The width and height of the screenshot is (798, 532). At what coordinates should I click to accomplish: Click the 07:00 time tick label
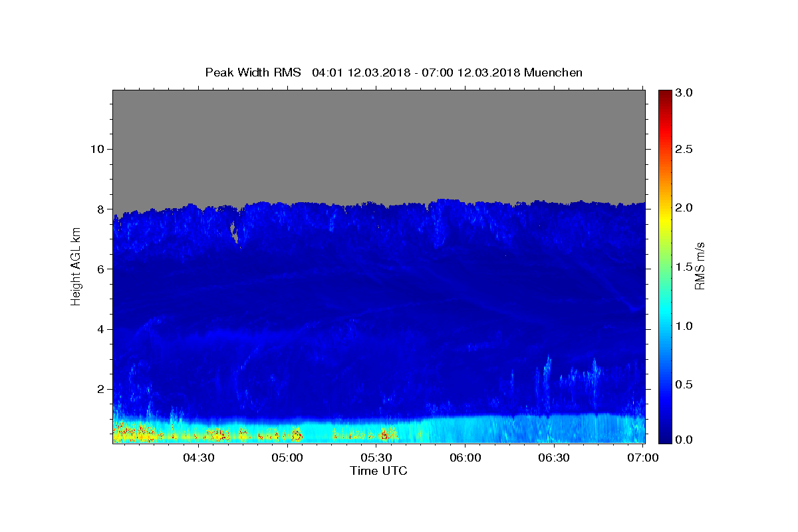tap(643, 458)
